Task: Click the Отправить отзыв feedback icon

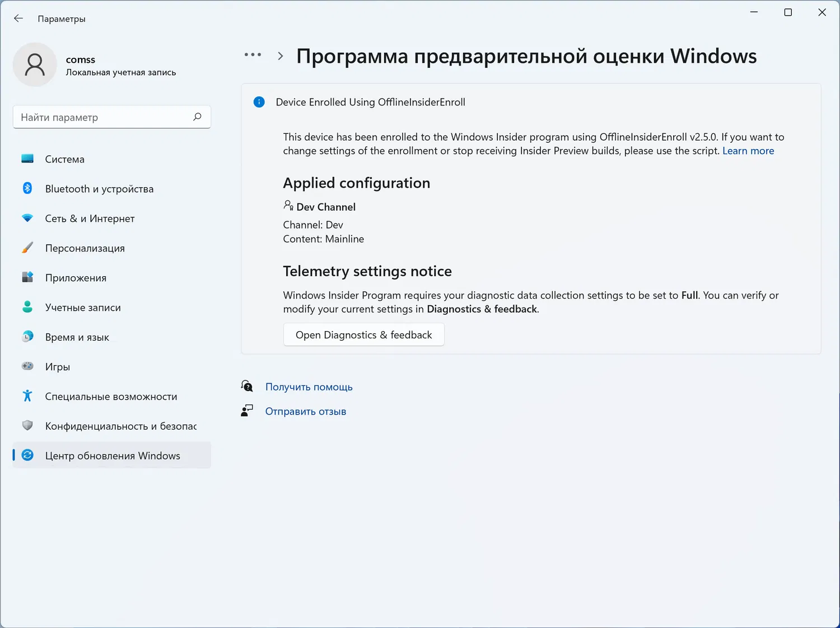Action: 247,411
